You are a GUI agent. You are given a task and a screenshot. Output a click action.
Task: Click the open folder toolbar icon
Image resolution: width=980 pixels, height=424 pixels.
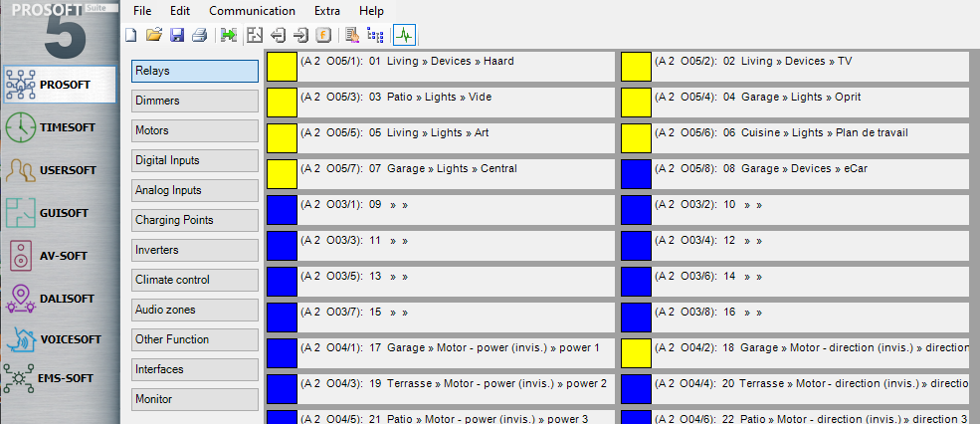click(153, 35)
